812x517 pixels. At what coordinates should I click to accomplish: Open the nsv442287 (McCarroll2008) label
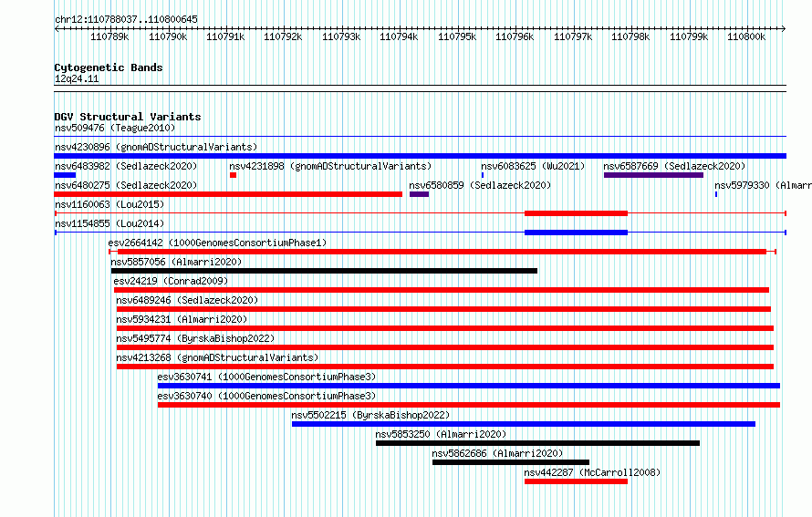coord(592,472)
